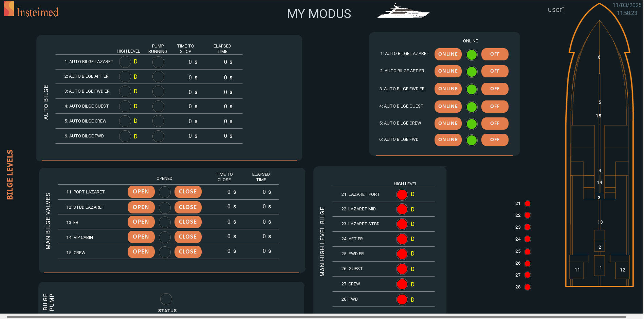Switch Auto Bilge Crew to ONLINE
Image resolution: width=644 pixels, height=319 pixels.
(x=448, y=124)
